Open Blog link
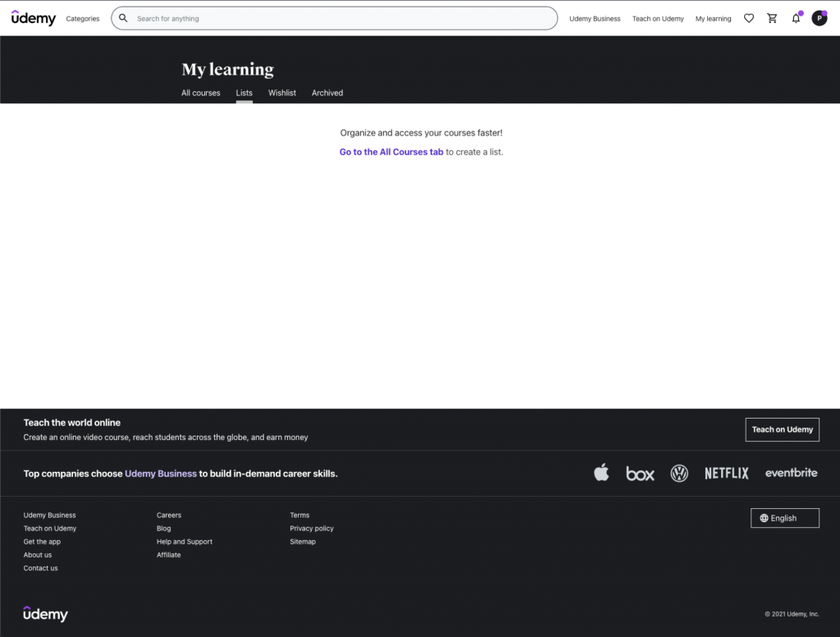Screen dimensions: 840x637 click(x=163, y=529)
